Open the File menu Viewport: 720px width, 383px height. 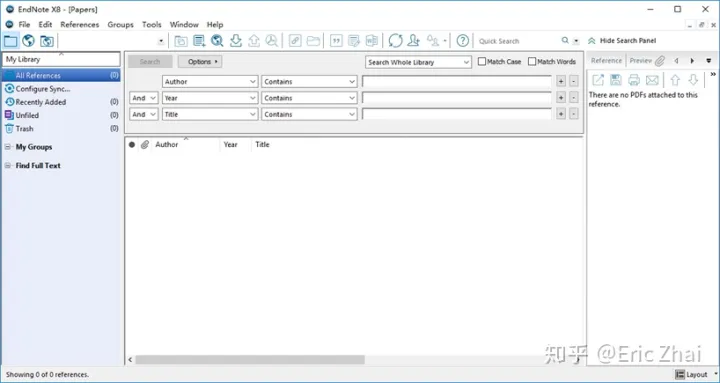pyautogui.click(x=24, y=25)
